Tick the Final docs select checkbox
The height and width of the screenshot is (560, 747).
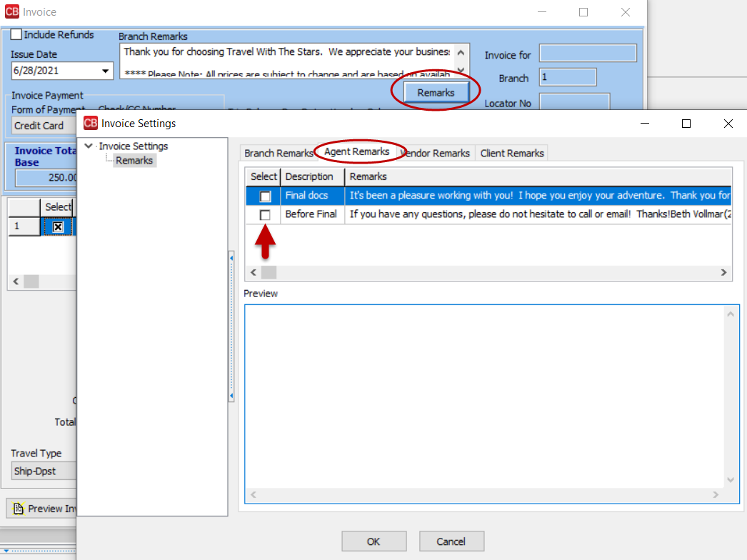pos(266,196)
